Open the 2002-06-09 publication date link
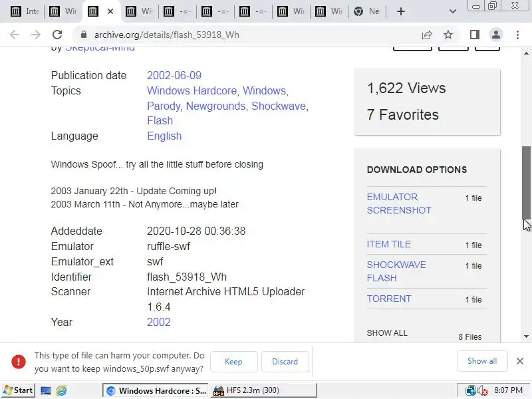This screenshot has width=532, height=399. pos(174,75)
